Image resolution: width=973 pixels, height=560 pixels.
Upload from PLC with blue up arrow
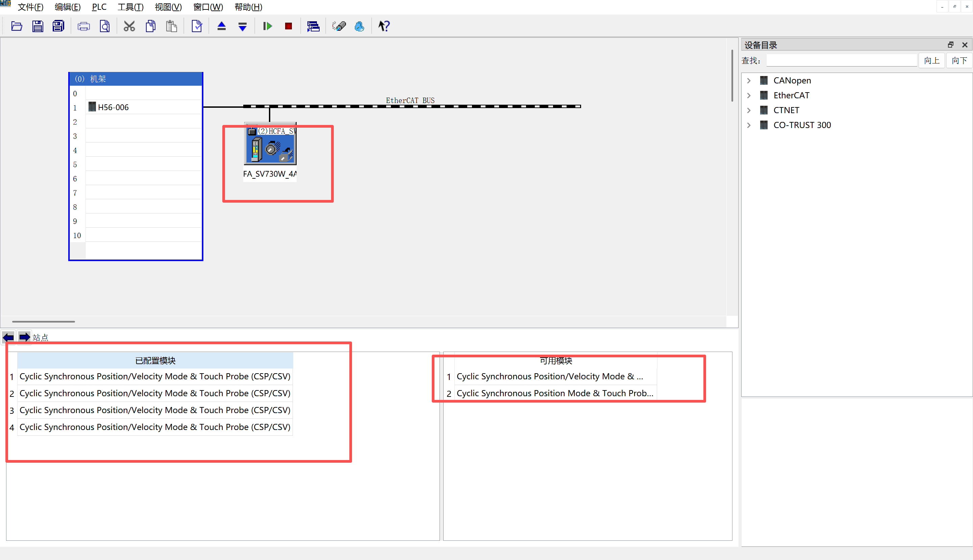click(221, 26)
